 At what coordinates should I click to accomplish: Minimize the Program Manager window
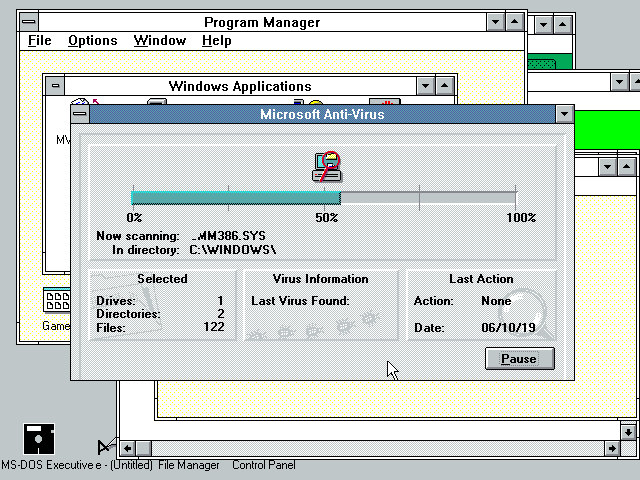point(496,21)
